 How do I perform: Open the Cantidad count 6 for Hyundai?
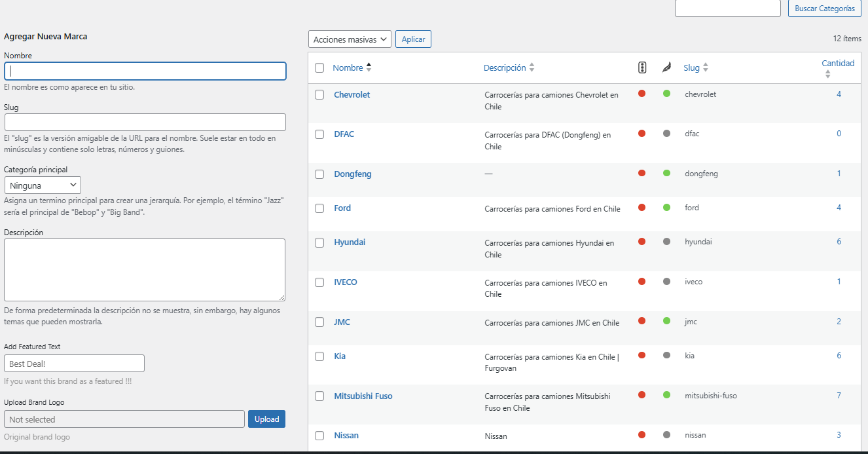coord(839,242)
